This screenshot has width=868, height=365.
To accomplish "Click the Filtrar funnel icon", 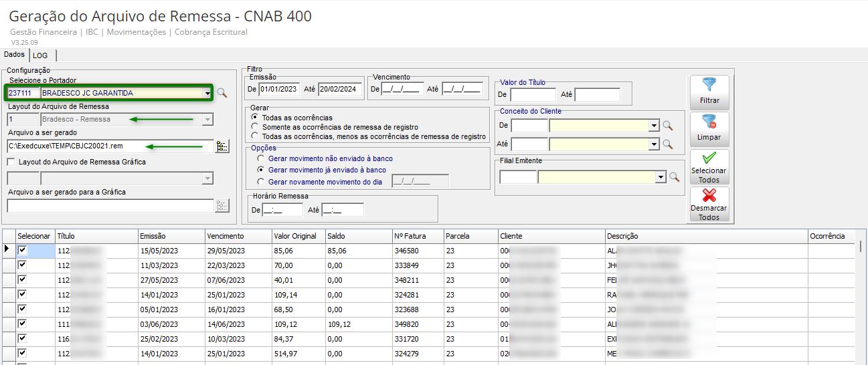I will point(709,86).
